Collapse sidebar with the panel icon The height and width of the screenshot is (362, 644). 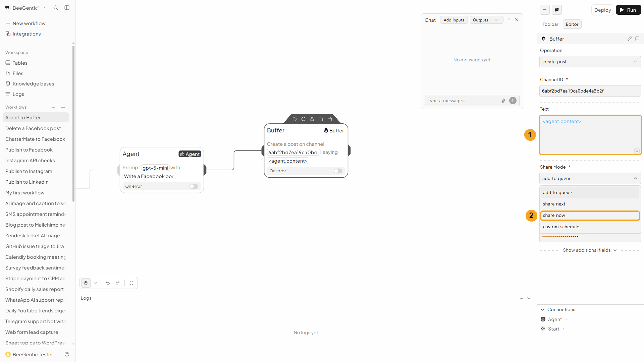[67, 8]
